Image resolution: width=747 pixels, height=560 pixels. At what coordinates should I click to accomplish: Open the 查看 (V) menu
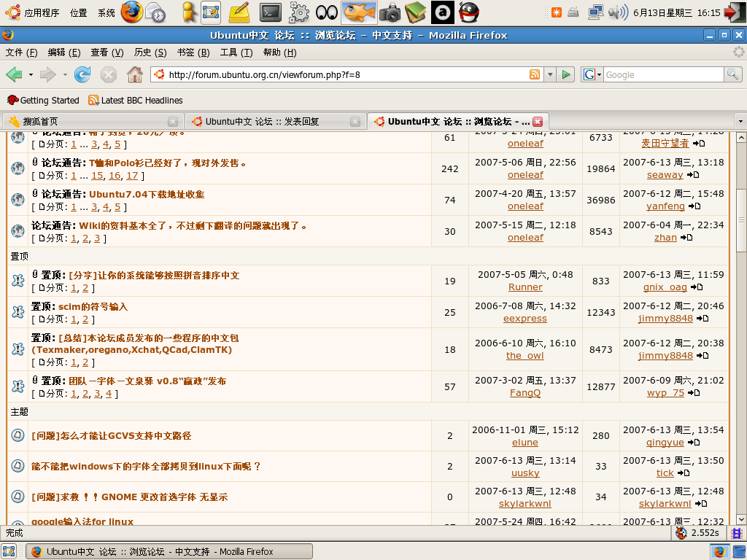pos(107,52)
